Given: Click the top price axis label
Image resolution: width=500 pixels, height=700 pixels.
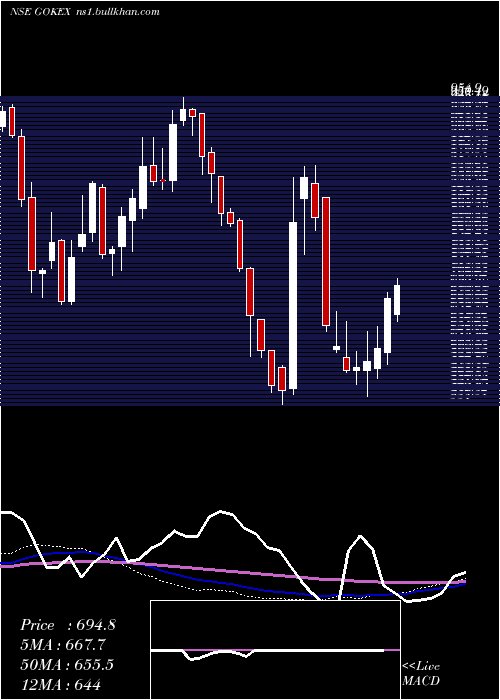Looking at the screenshot, I should [x=469, y=89].
